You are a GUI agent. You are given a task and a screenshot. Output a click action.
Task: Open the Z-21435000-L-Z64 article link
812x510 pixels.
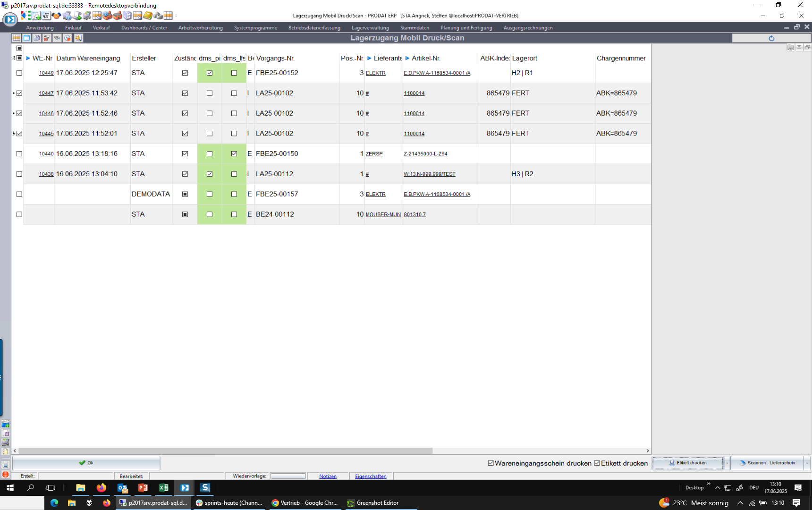[x=425, y=154]
